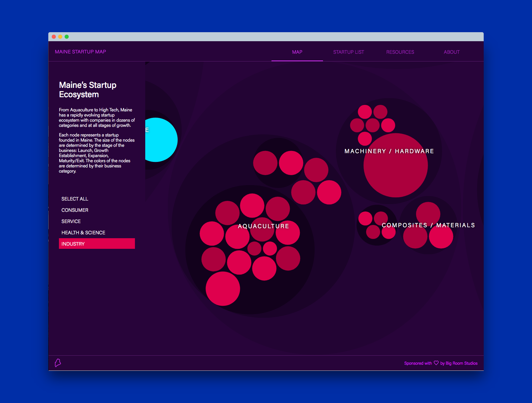Click the MAINE STARTUP MAP logo link
532x403 pixels.
point(81,52)
